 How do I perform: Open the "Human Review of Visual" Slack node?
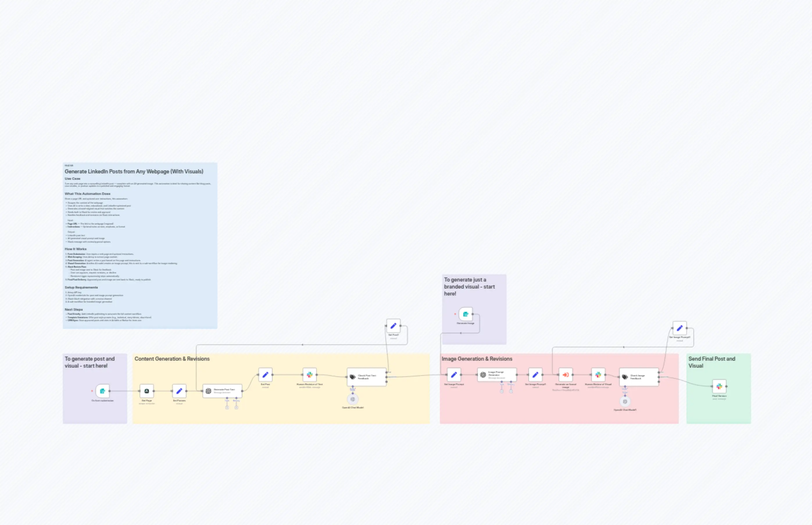598,375
